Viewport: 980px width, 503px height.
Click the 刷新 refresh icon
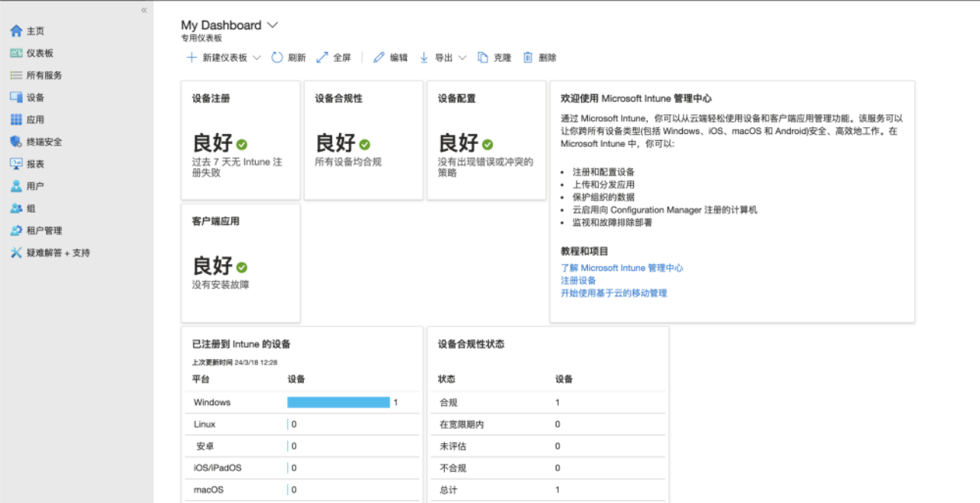tap(277, 57)
